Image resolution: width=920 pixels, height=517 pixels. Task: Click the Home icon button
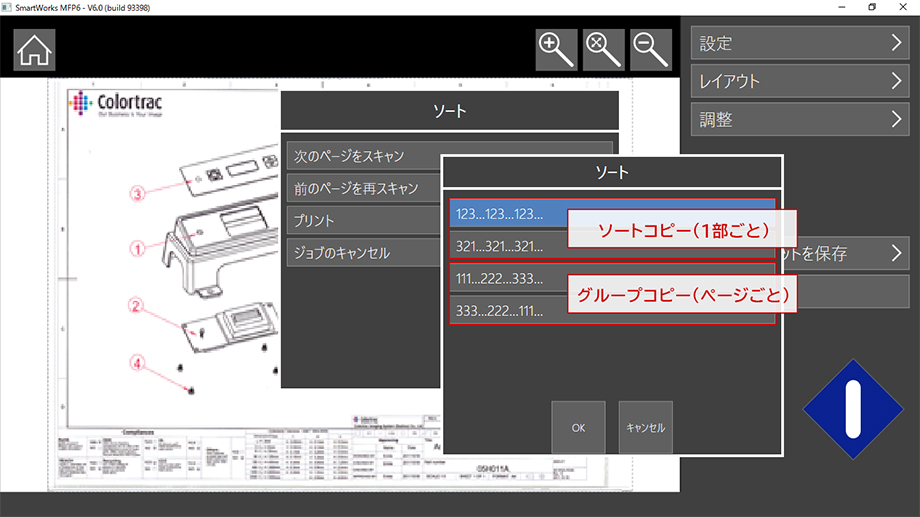34,50
